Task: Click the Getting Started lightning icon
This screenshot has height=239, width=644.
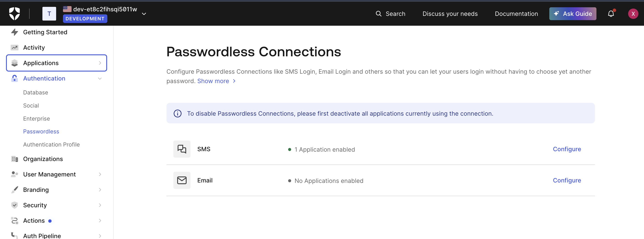Action: 15,32
